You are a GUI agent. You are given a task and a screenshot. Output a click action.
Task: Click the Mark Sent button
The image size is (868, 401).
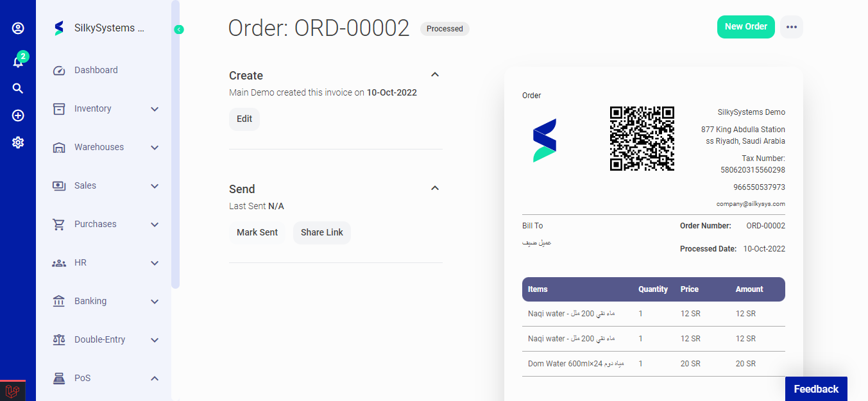(257, 232)
